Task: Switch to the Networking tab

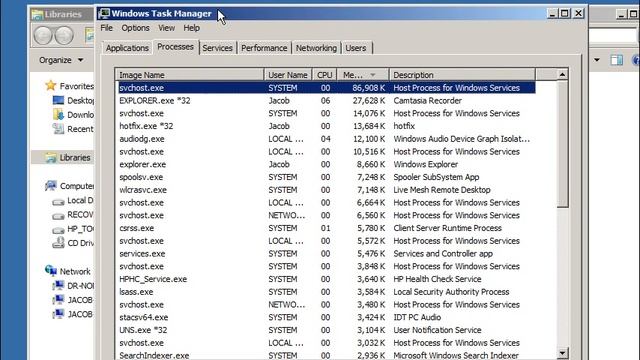Action: point(316,48)
